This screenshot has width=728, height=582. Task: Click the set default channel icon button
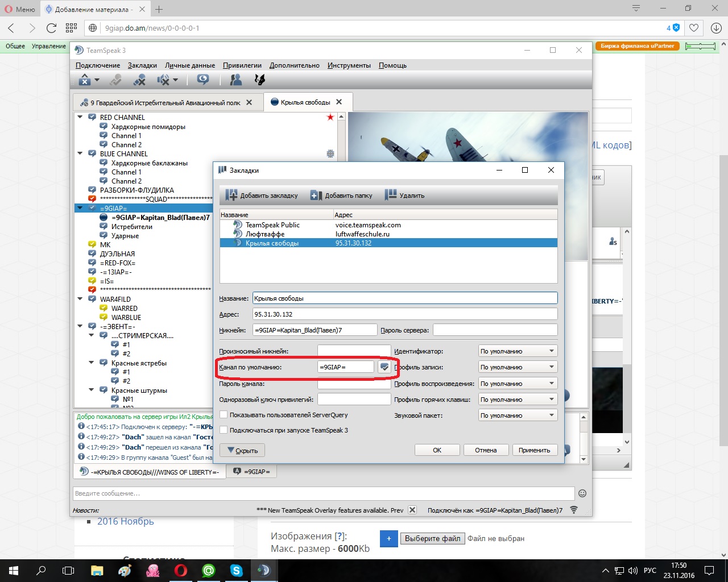click(x=384, y=367)
